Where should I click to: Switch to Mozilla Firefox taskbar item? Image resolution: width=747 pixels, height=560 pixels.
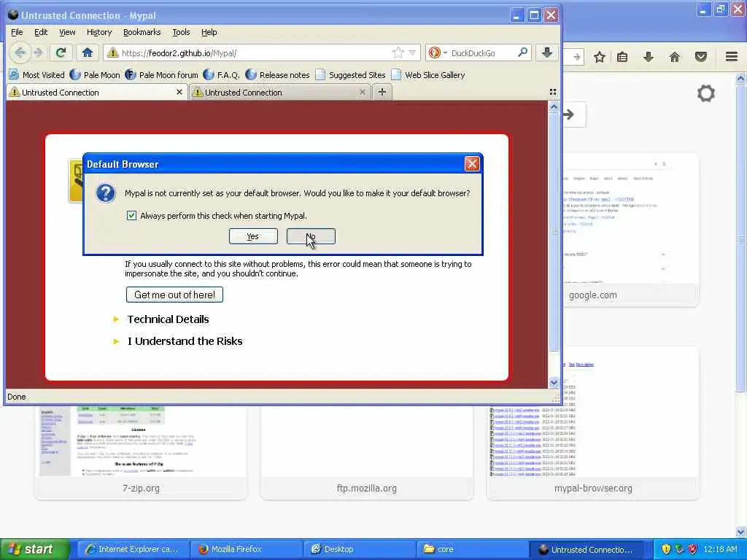[x=246, y=549]
